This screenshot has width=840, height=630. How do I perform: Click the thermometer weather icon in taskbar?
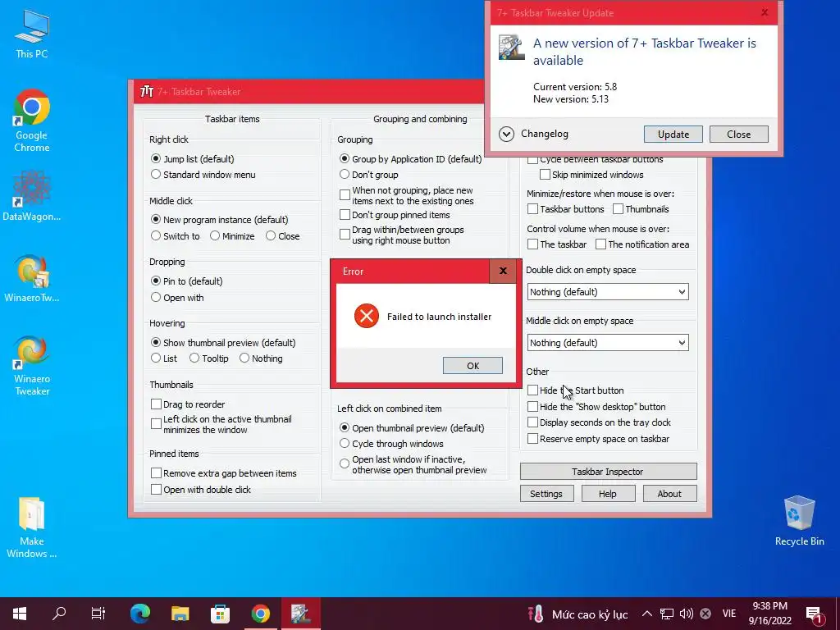(535, 614)
